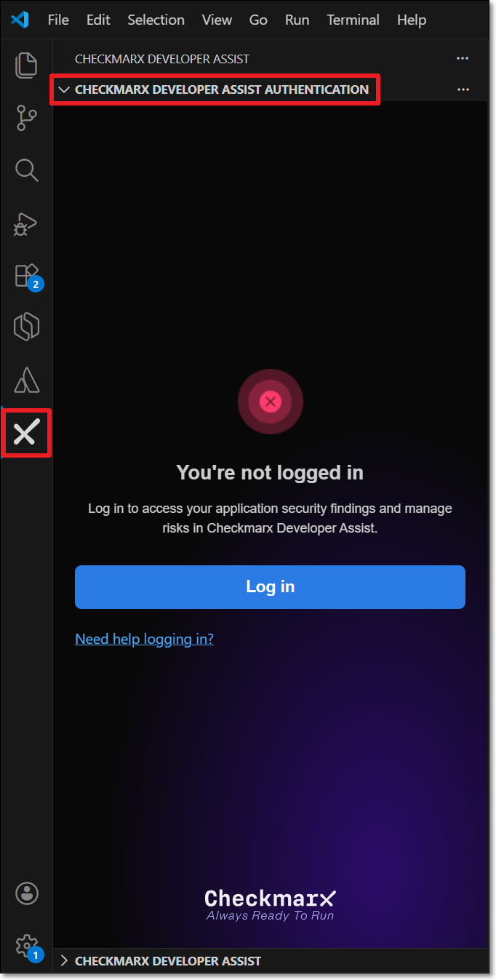The height and width of the screenshot is (980, 496).
Task: Click the hexagonal extension icon in activity bar
Action: (x=26, y=327)
